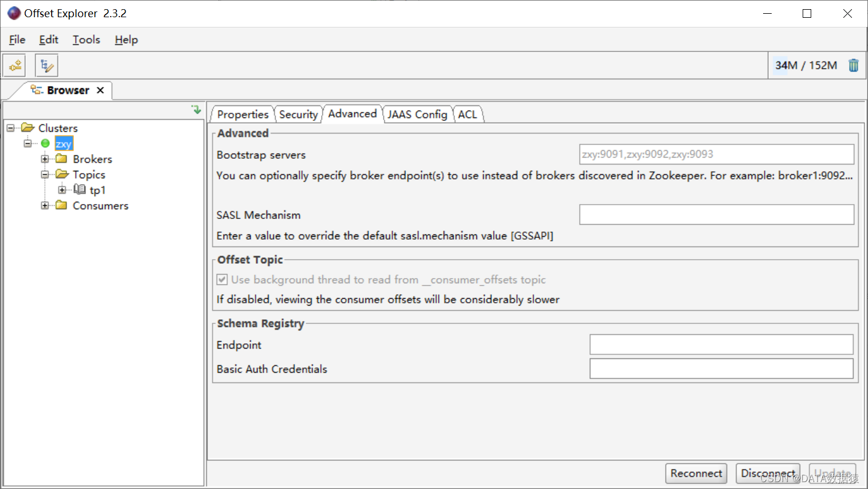Collapse the Topics node
This screenshot has width=868, height=489.
45,174
